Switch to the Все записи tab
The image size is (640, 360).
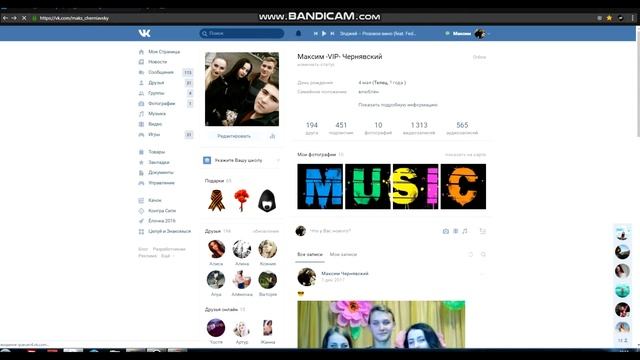click(x=310, y=254)
